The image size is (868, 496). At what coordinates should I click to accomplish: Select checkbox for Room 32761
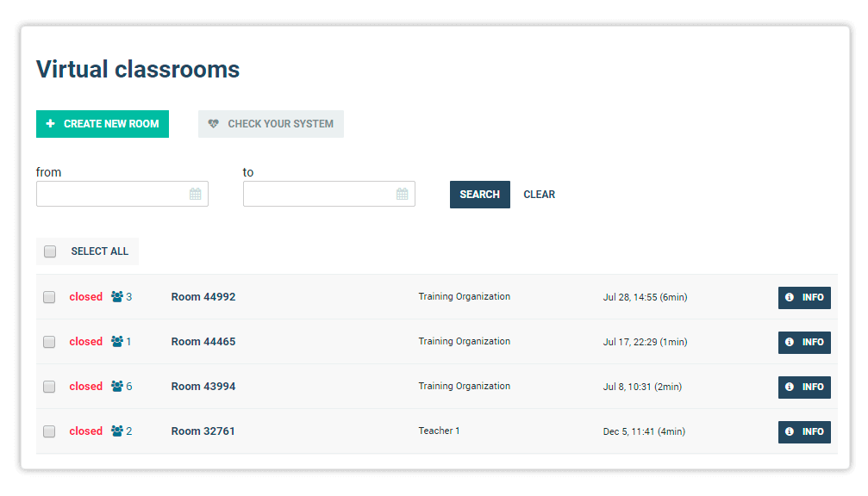[49, 431]
